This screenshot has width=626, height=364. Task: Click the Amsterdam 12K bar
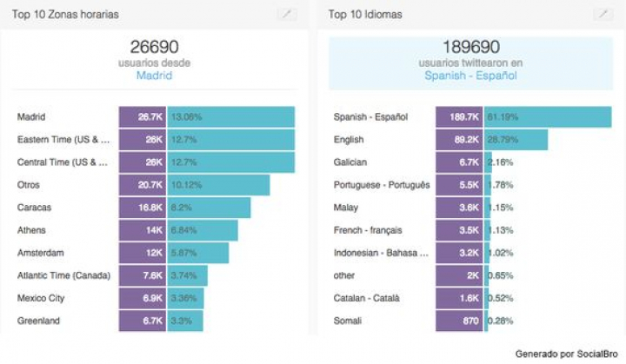(174, 253)
